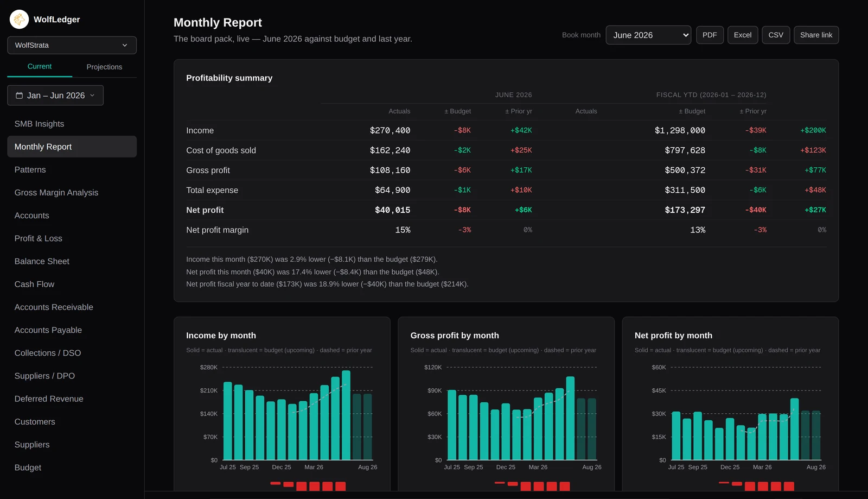This screenshot has width=868, height=499.
Task: View Collections / DSO
Action: coord(72,353)
